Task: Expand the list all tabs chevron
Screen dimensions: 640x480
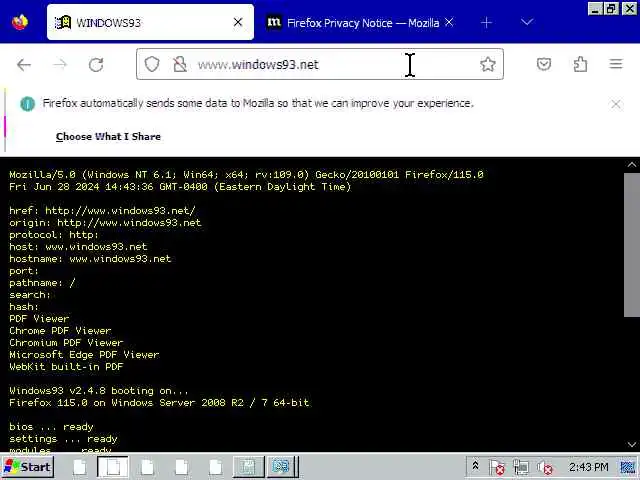Action: click(527, 22)
